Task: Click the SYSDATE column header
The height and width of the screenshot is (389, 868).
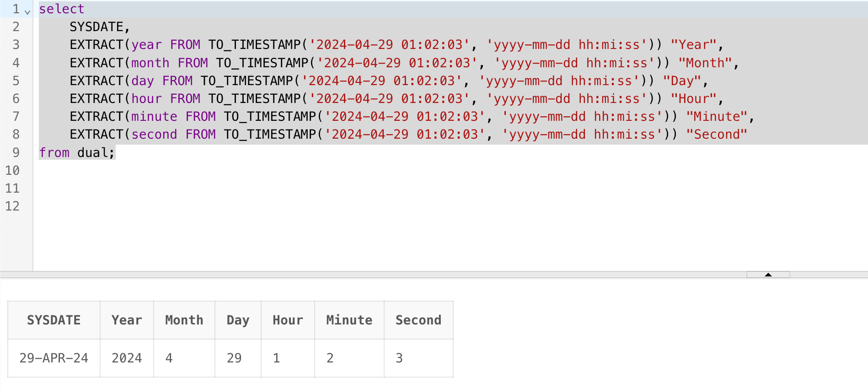Action: (54, 320)
